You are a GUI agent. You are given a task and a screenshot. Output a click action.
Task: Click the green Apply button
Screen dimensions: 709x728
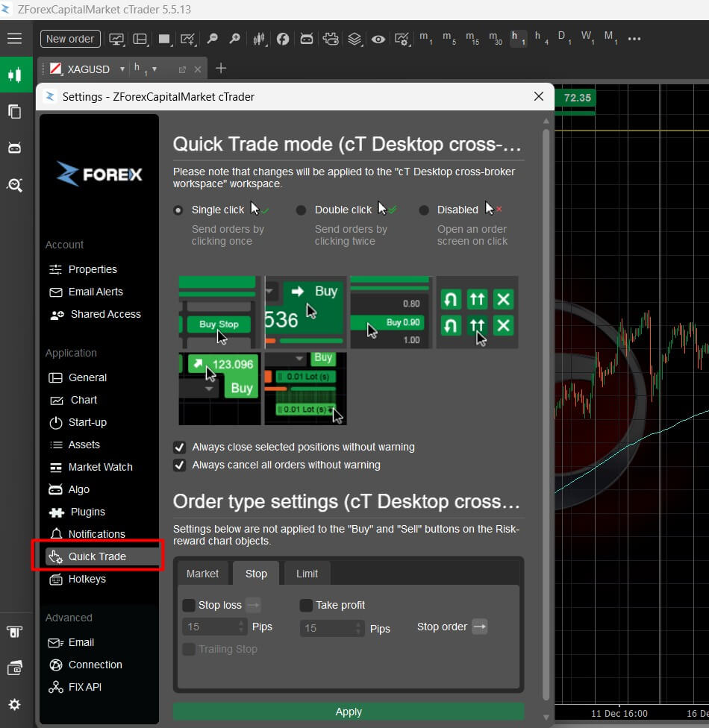tap(349, 712)
